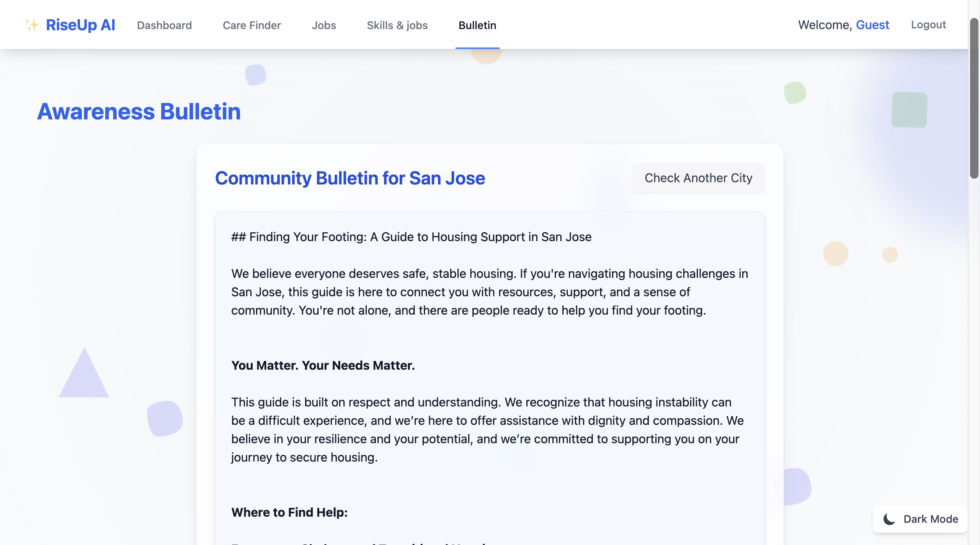
Task: Go to the Care Finder page
Action: 252,25
